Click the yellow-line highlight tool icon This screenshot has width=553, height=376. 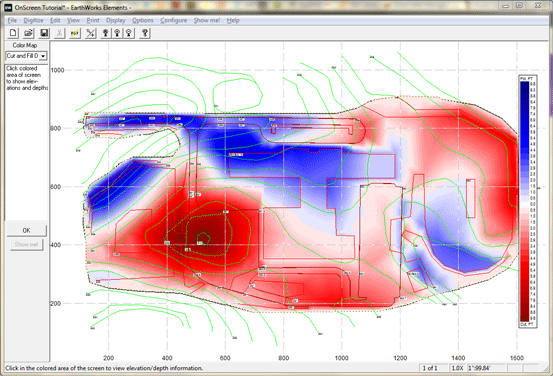(75, 33)
